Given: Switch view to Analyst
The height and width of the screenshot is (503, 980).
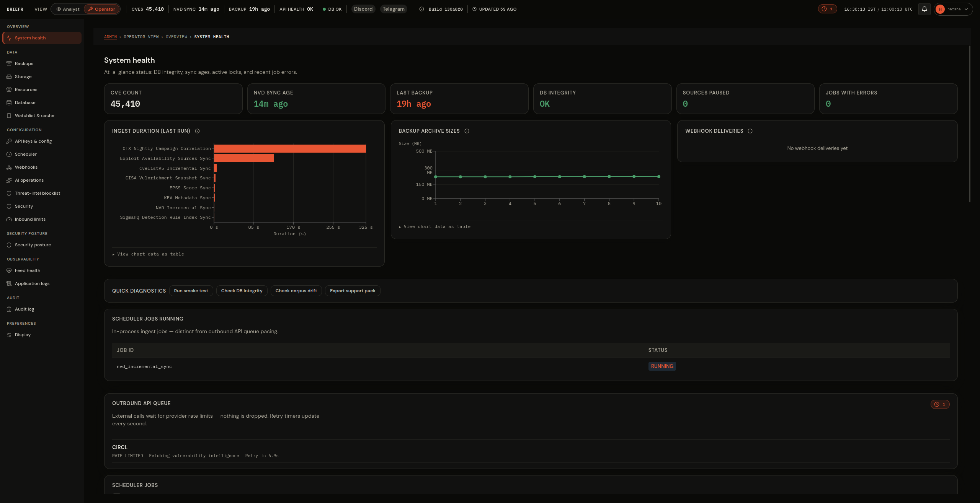Looking at the screenshot, I should 68,9.
